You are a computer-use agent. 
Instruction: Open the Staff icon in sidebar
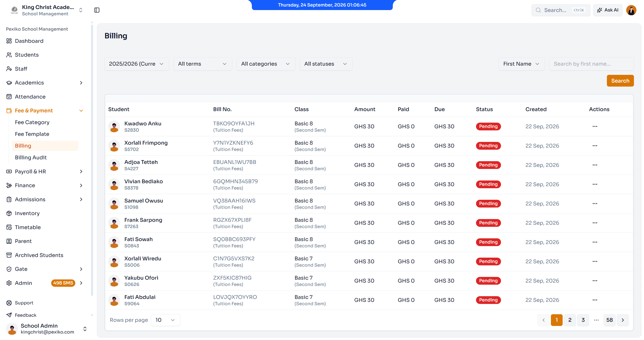tap(9, 69)
